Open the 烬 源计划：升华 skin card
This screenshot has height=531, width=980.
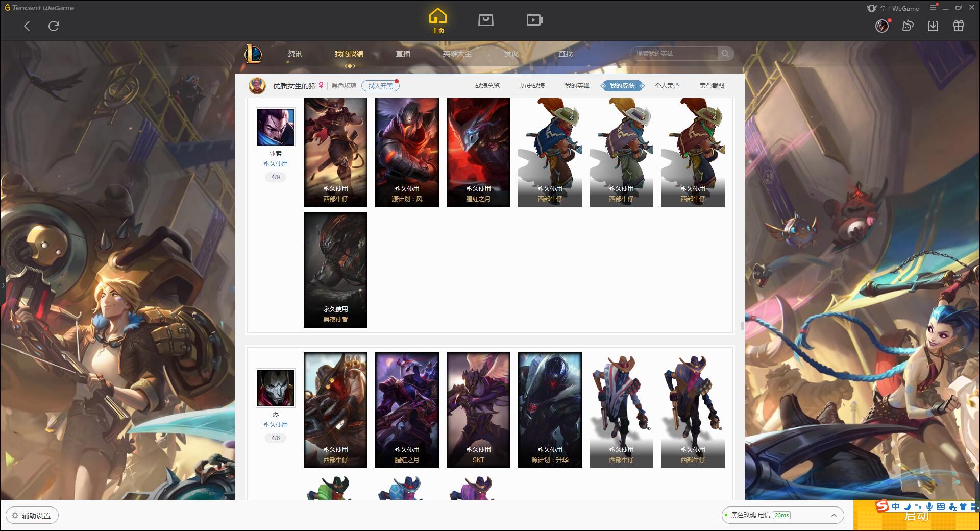pos(550,410)
